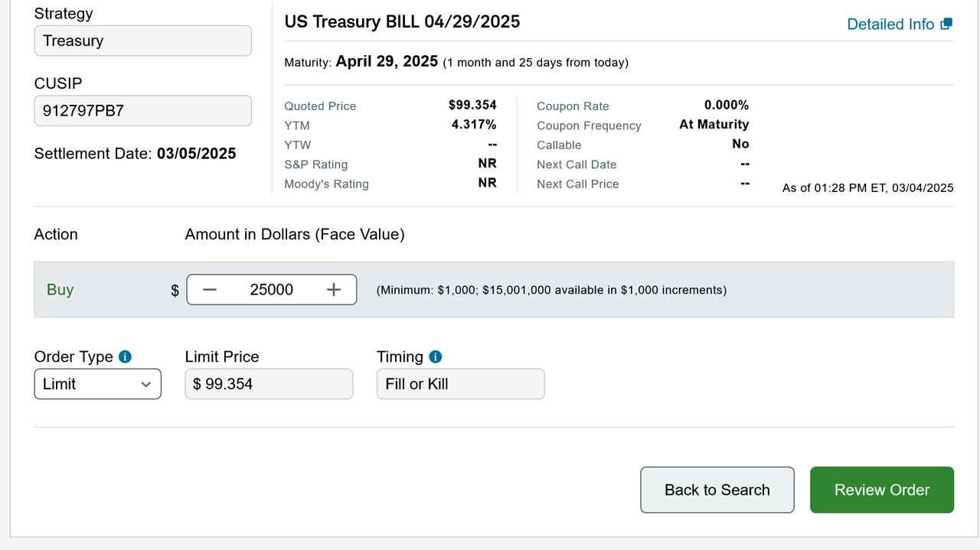Open the Detailed Info link
This screenshot has height=550, width=980.
click(x=890, y=24)
